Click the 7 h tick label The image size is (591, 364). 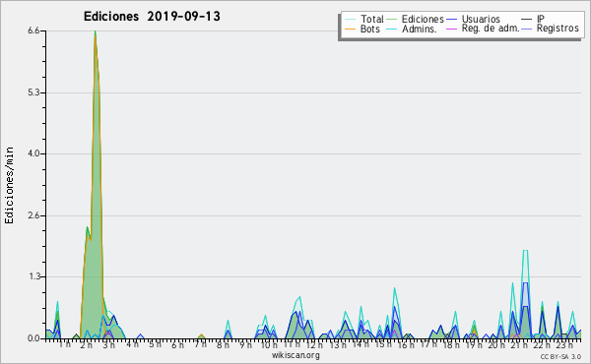tap(200, 344)
